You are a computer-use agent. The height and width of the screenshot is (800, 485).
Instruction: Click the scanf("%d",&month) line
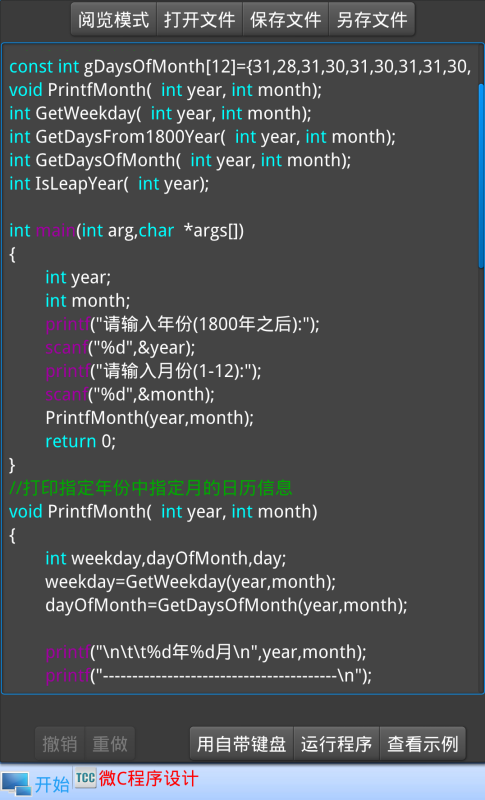click(130, 394)
